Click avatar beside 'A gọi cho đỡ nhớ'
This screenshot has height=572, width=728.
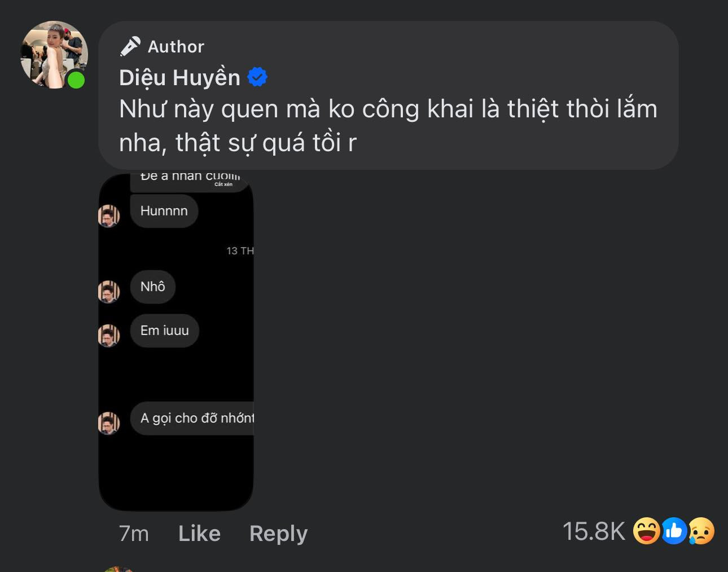109,423
